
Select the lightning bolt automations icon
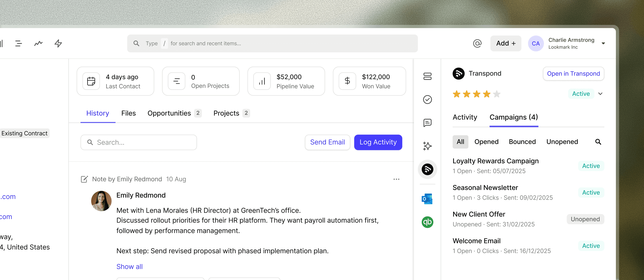pos(58,43)
